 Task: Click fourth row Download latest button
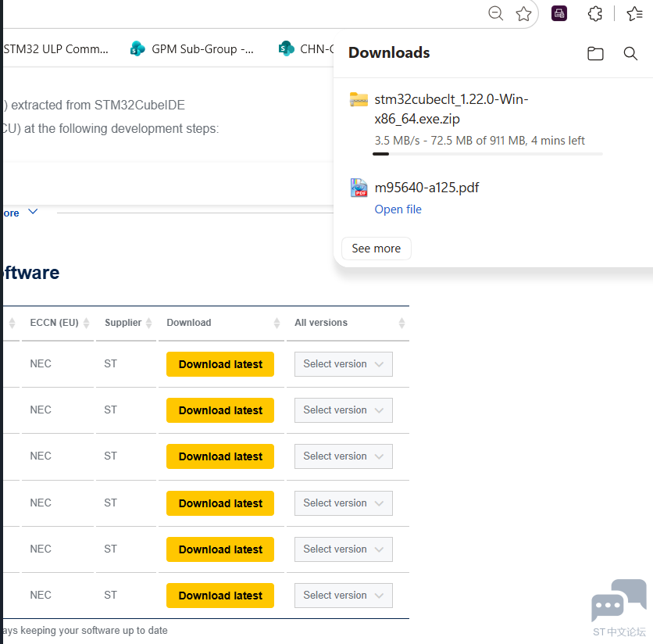(220, 503)
